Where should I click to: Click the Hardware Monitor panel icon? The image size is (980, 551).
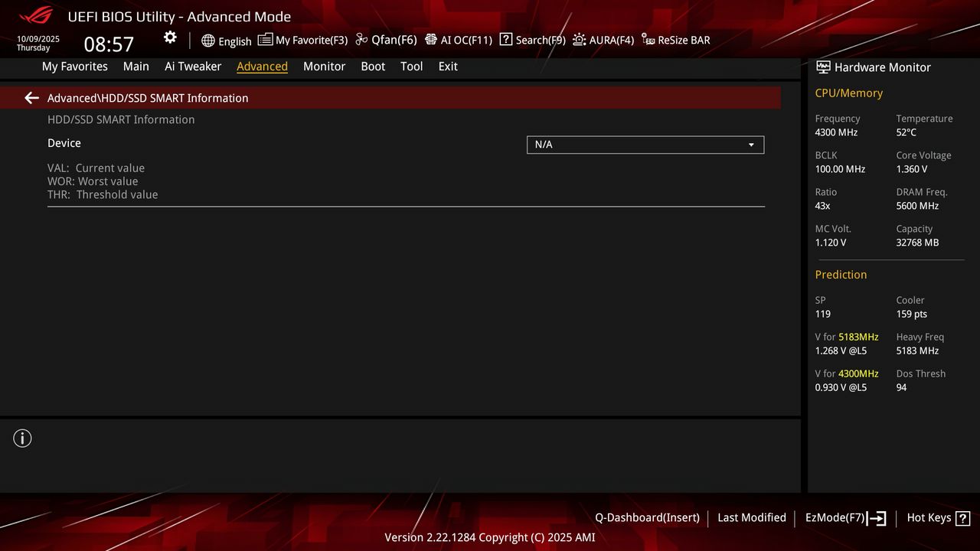(823, 67)
